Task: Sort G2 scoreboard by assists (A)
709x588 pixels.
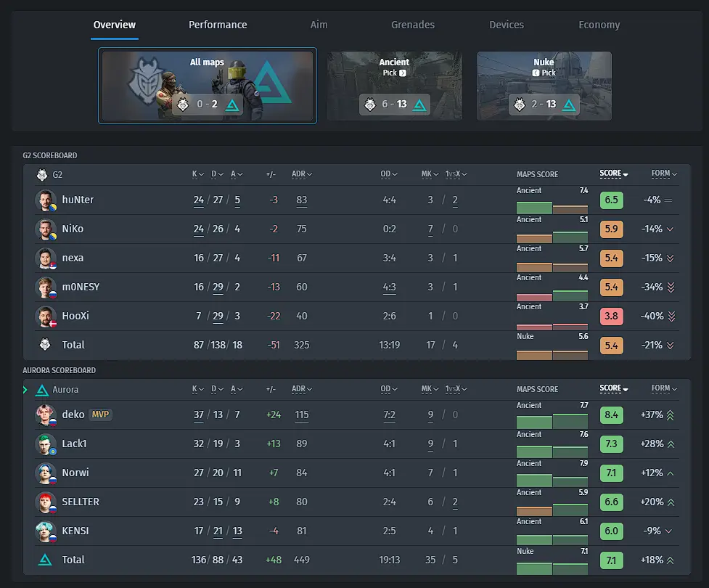Action: [x=237, y=174]
